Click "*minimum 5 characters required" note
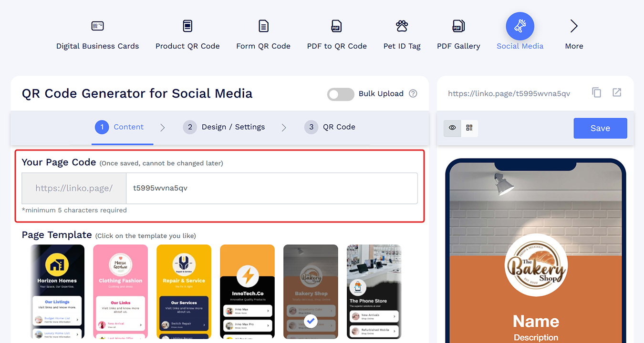The width and height of the screenshot is (644, 343). [x=74, y=210]
